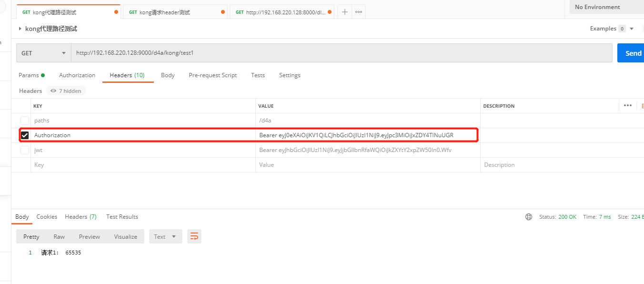
Task: Open the Tests tab
Action: 258,75
